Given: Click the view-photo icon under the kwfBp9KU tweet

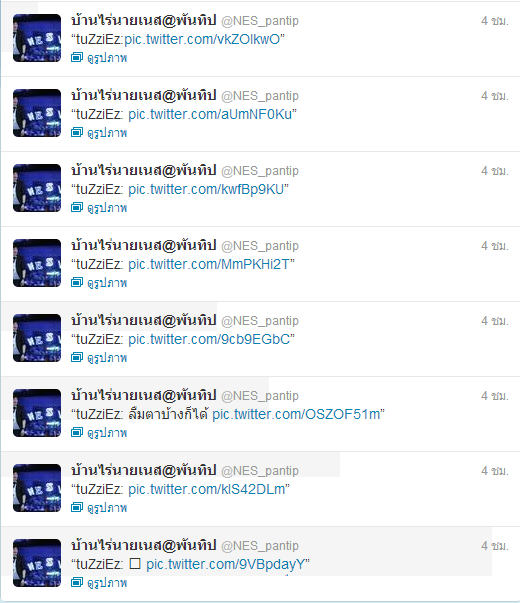Looking at the screenshot, I should click(77, 208).
